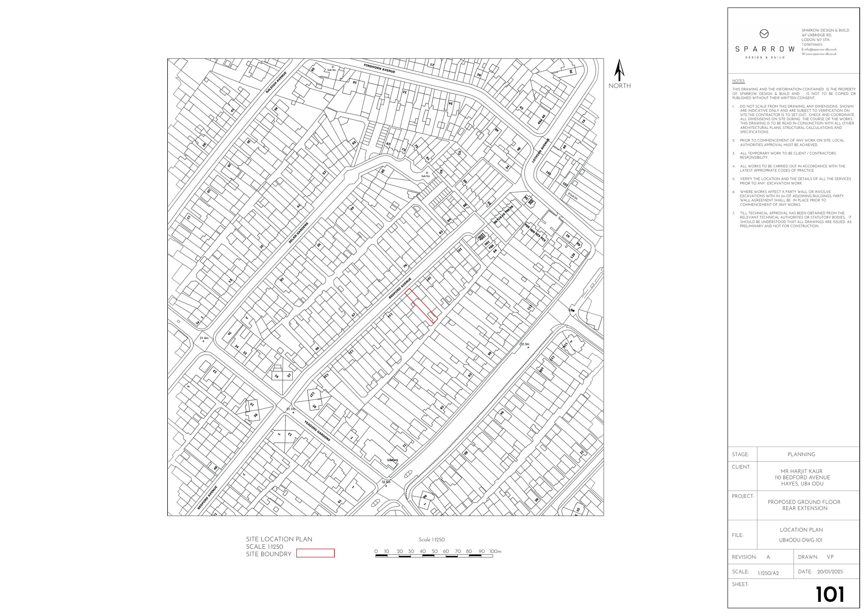Click the 31.4m spot height marker
Screen dimensions: 868x616
[x=203, y=341]
